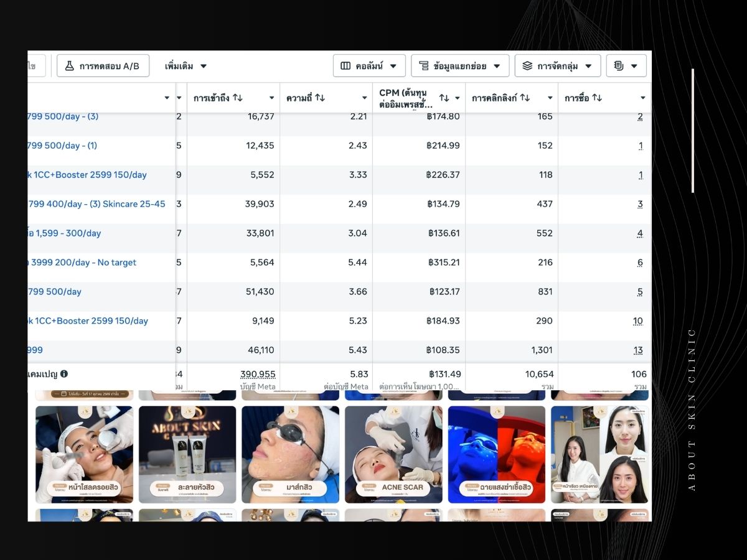Click the columns icon beside คอลัมน์
The height and width of the screenshot is (560, 747).
pyautogui.click(x=345, y=66)
